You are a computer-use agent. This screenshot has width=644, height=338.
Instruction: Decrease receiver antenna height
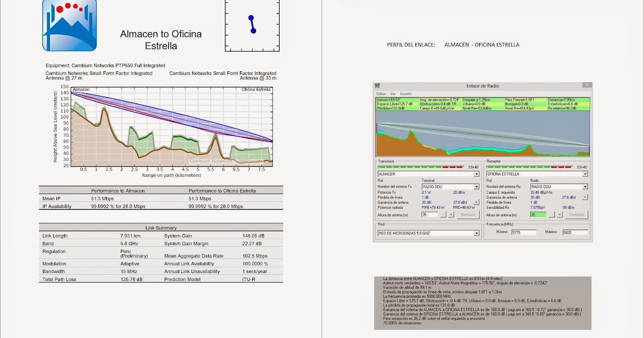click(x=551, y=215)
